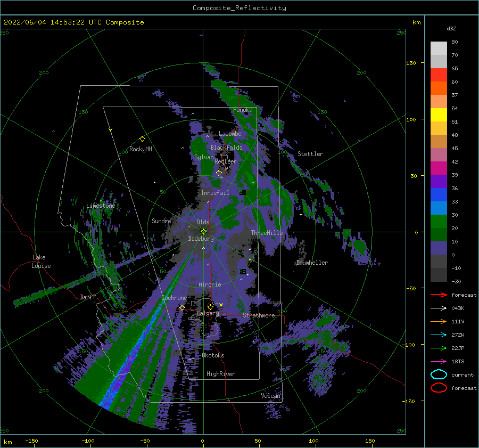Click the Airdrie label
479x448 pixels.
210,284
